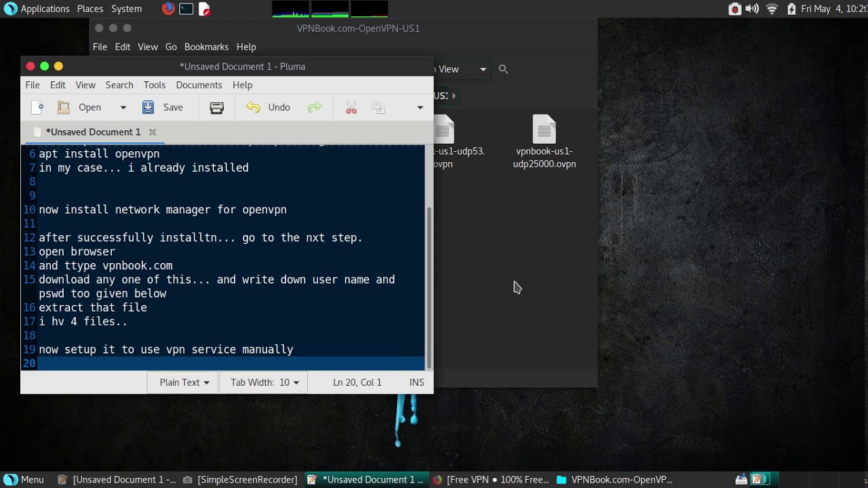Click the copy icon in Pluma toolbar
The image size is (868, 488).
pyautogui.click(x=378, y=107)
